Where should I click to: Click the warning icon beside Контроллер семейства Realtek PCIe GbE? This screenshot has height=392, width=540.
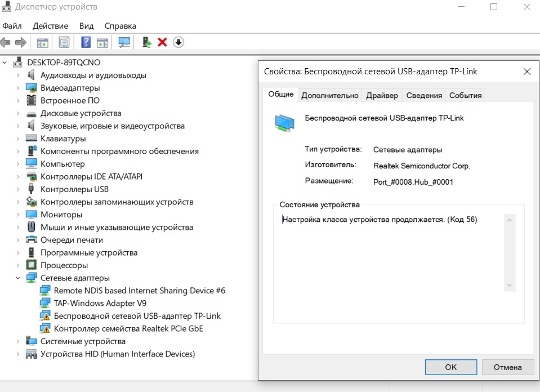(x=45, y=328)
